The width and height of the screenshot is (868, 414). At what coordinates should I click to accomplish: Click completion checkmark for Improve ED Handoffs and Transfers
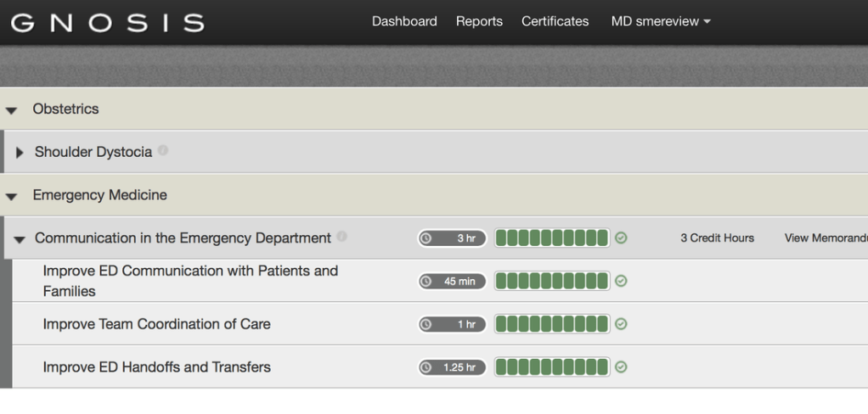click(x=622, y=367)
